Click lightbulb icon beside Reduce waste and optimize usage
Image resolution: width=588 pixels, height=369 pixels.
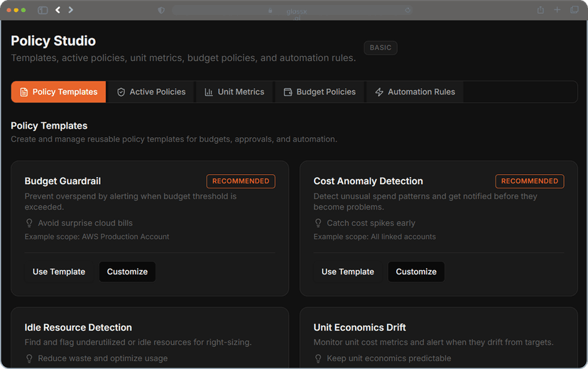point(29,359)
